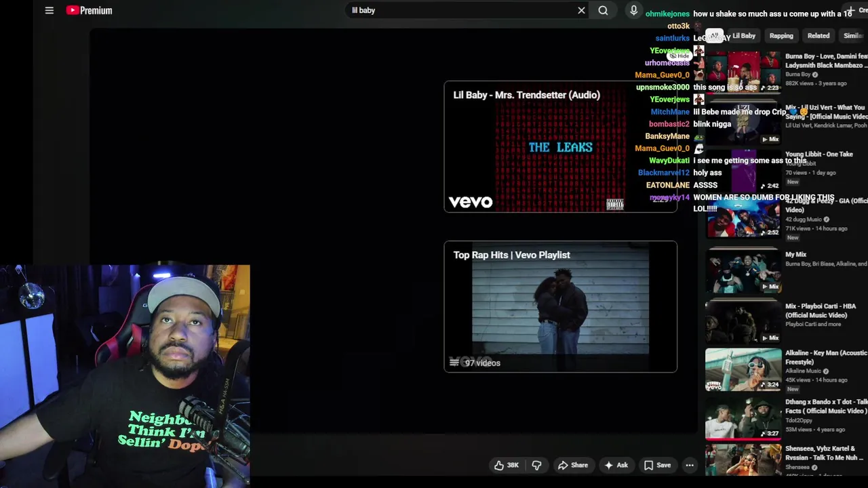Image resolution: width=868 pixels, height=488 pixels.
Task: Go to YouTube Premium home logo
Action: point(90,10)
